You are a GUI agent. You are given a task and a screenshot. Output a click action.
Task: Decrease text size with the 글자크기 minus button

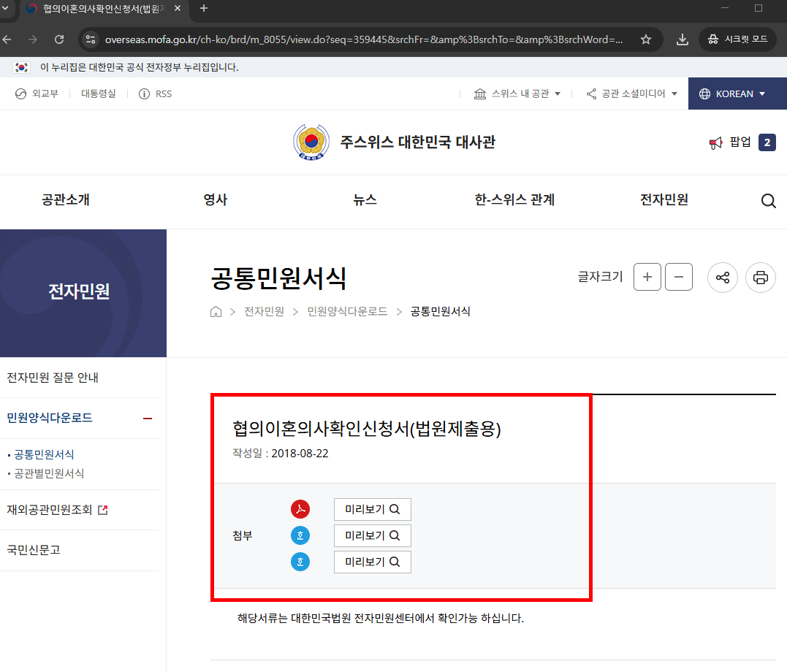(677, 277)
